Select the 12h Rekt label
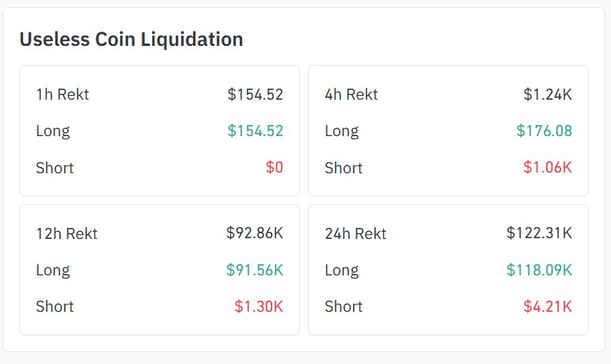This screenshot has width=611, height=364. [x=66, y=233]
